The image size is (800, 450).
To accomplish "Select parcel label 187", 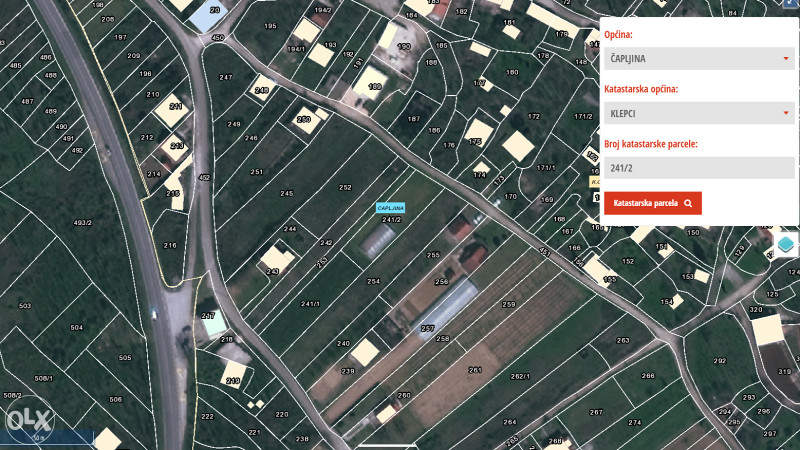I will (x=414, y=119).
